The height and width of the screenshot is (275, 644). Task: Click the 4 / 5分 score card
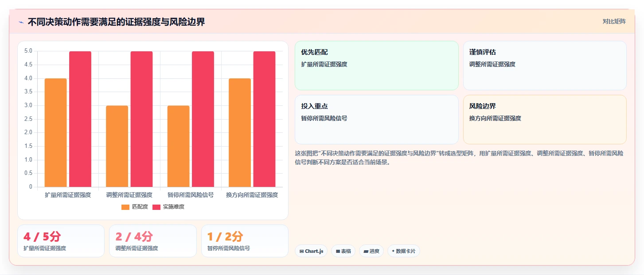click(x=61, y=241)
